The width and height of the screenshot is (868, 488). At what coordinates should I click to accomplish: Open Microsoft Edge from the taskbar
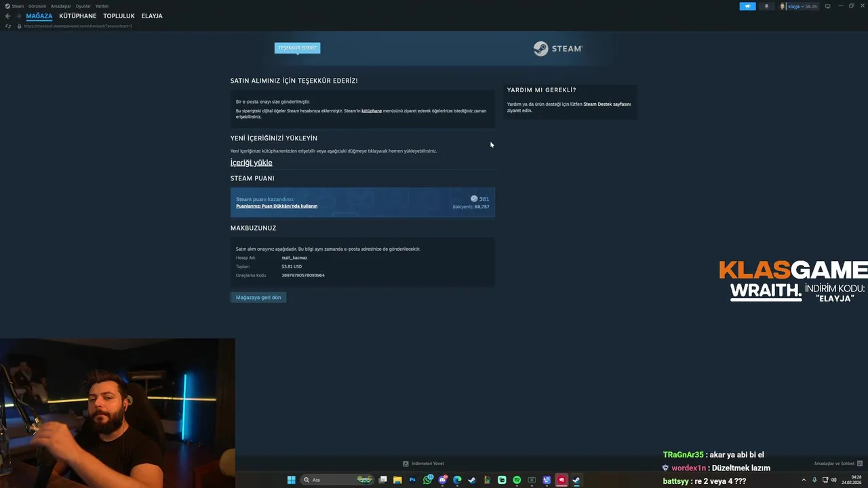pyautogui.click(x=457, y=480)
